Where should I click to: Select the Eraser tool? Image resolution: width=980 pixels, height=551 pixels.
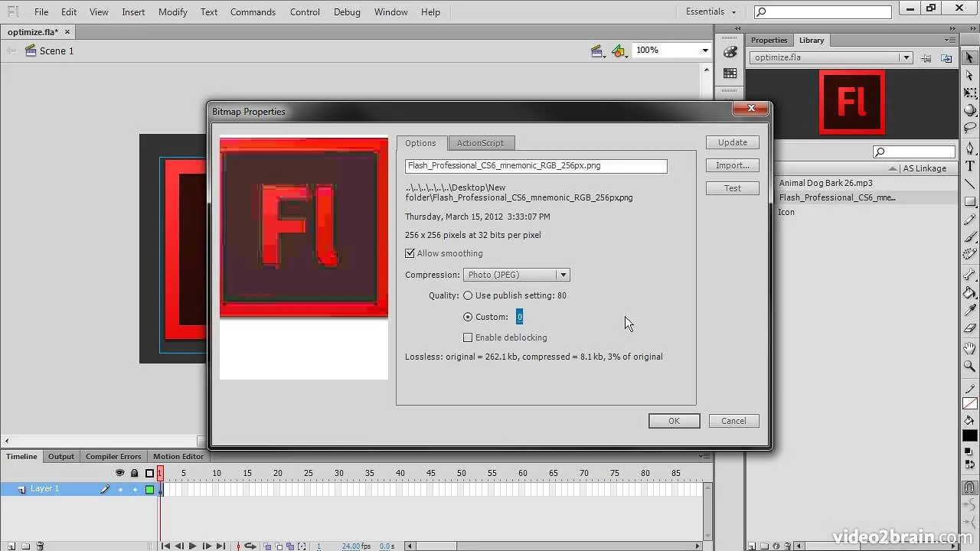[x=969, y=328]
